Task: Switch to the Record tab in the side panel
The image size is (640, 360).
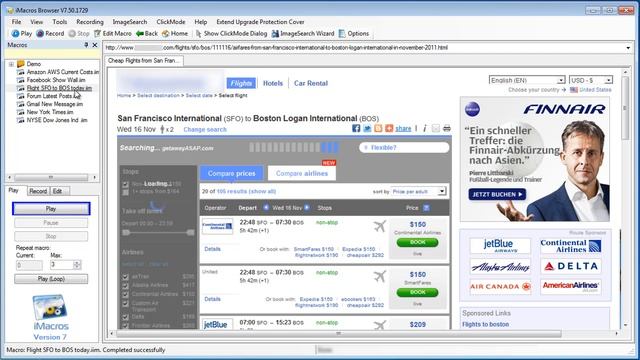Action: coord(38,191)
